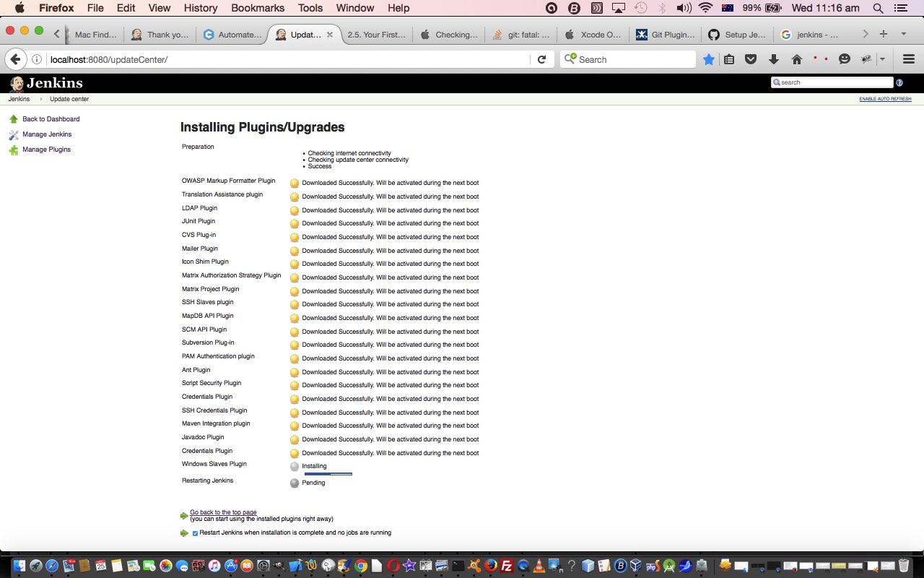Open the list all tabs dropdown
Viewport: 924px width, 578px height.
(903, 34)
